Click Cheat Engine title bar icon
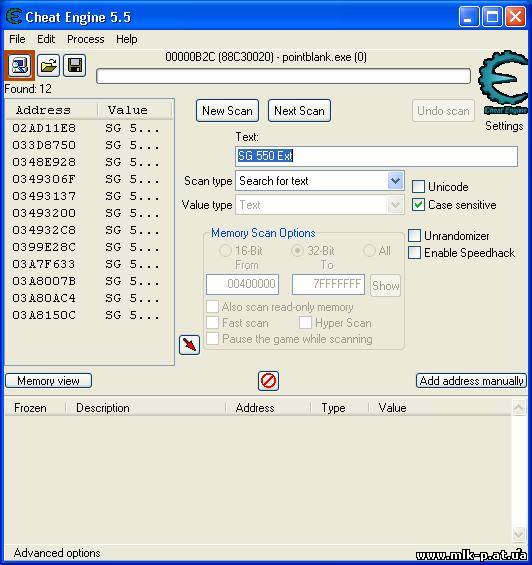The width and height of the screenshot is (532, 565). click(14, 17)
